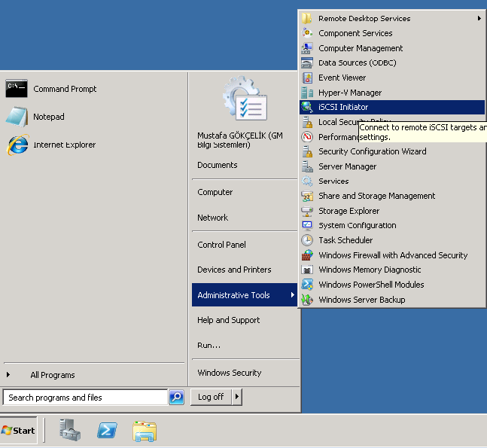Click the Hyper-V Manager icon
The height and width of the screenshot is (448, 487).
point(307,93)
